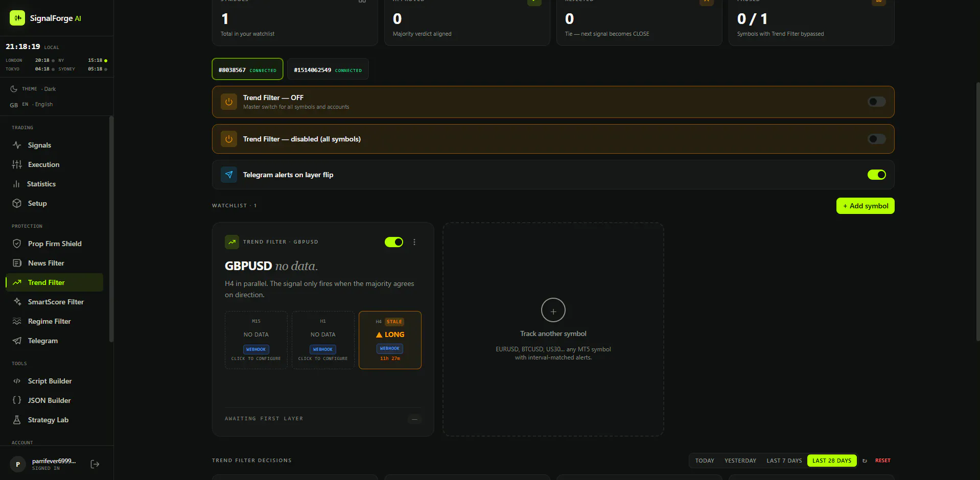Viewport: 980px width, 480px height.
Task: Click the RESET link
Action: tap(882, 461)
